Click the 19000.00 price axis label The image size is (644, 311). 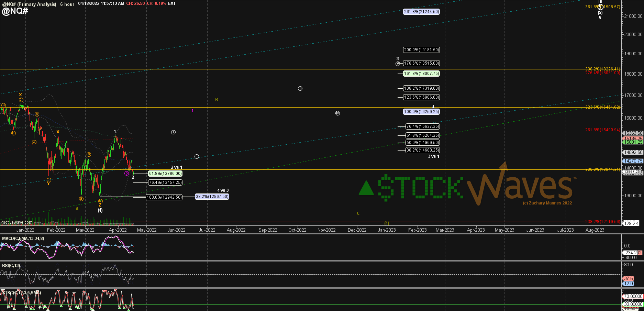click(633, 54)
